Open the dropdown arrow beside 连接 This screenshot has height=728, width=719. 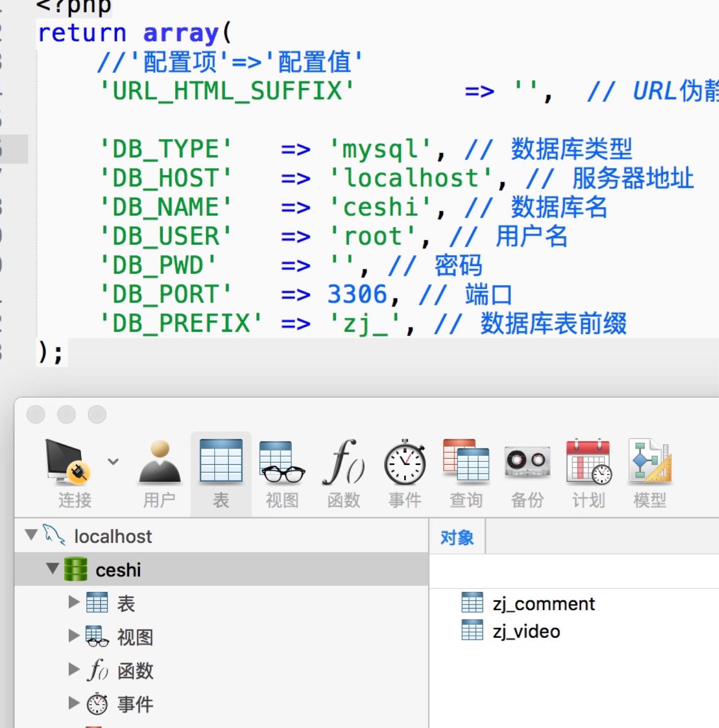click(113, 461)
